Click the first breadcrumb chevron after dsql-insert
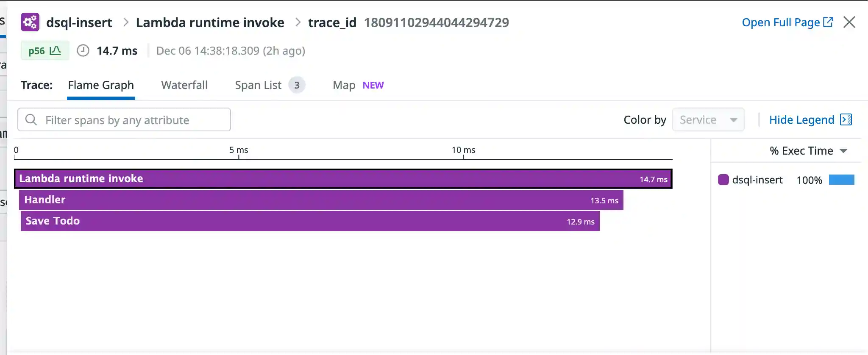Viewport: 868px width, 355px height. coord(125,22)
